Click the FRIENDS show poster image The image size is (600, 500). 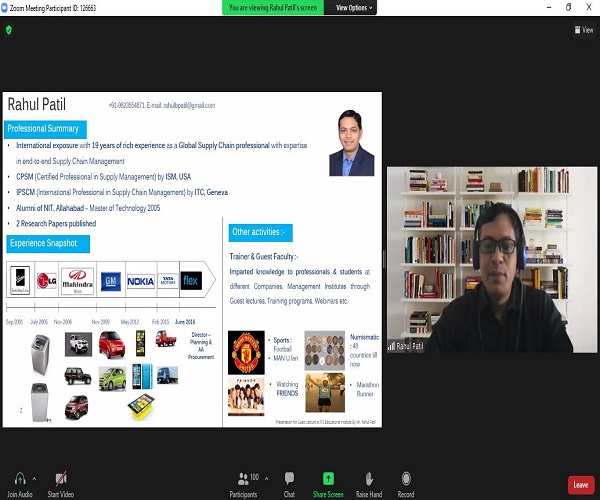point(246,396)
